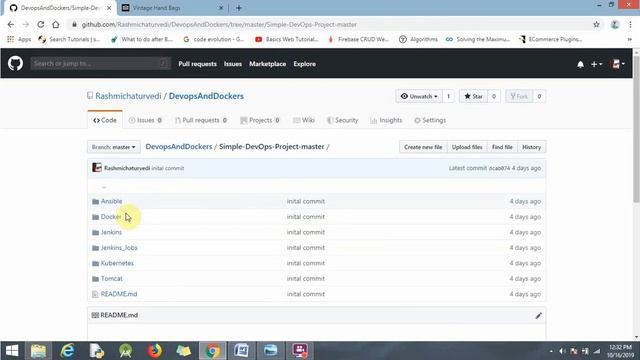640x360 pixels.
Task: Open Pull requests in top navigation
Action: click(x=198, y=64)
